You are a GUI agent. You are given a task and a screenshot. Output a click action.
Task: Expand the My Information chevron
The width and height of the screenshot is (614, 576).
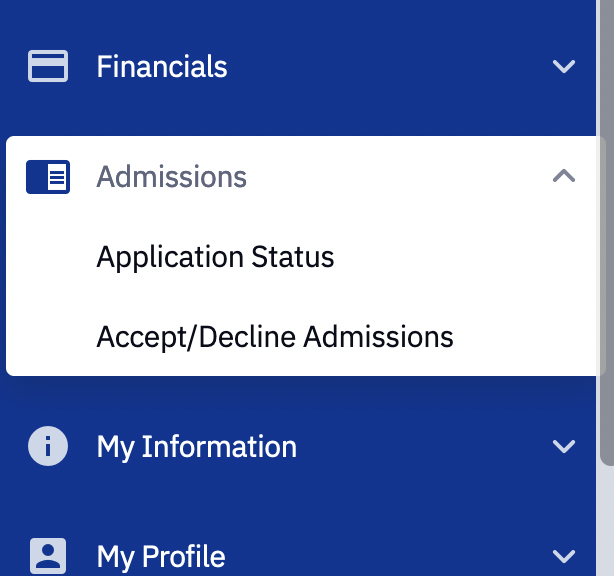click(x=564, y=446)
